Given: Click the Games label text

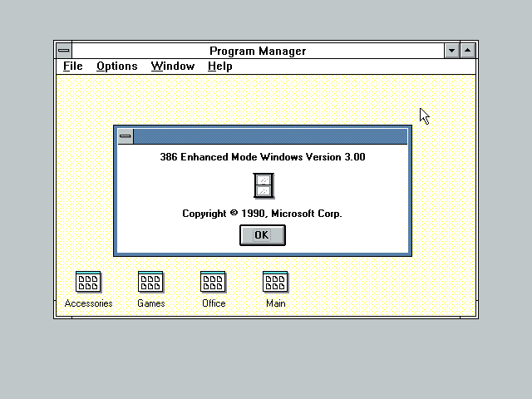Looking at the screenshot, I should click(151, 303).
